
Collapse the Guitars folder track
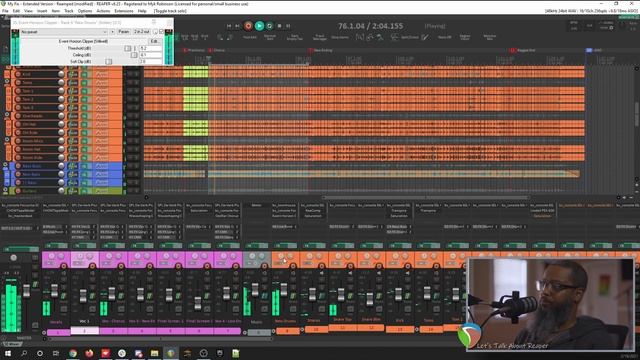pos(5,190)
